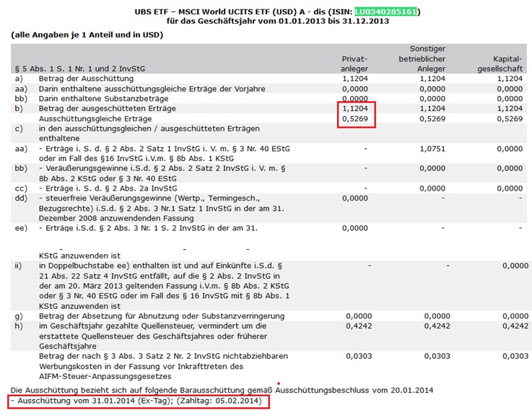Click the '§ 5 Abs. 1 S. 1' table header text
532x418 pixels.
tap(80, 69)
